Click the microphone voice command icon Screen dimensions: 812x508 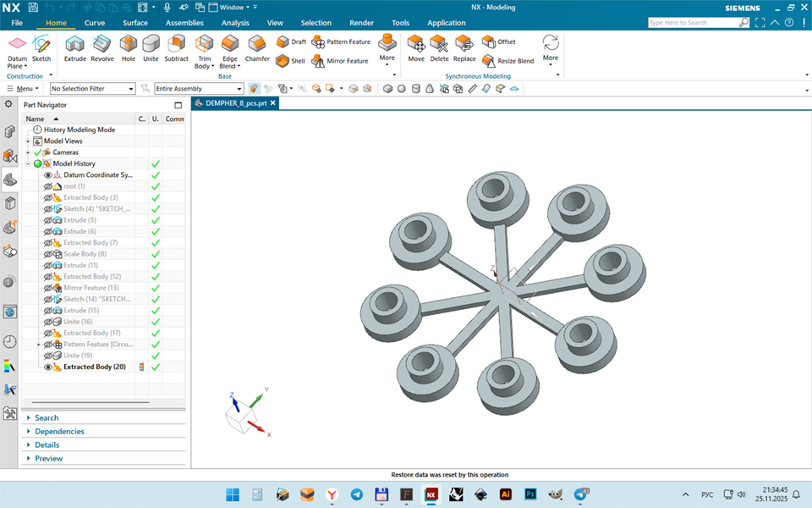[167, 8]
